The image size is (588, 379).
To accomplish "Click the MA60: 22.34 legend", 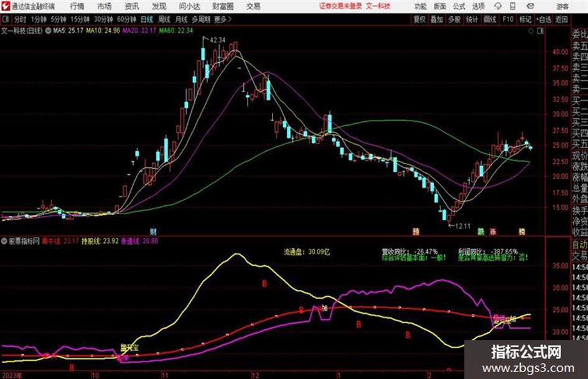I will click(x=176, y=30).
